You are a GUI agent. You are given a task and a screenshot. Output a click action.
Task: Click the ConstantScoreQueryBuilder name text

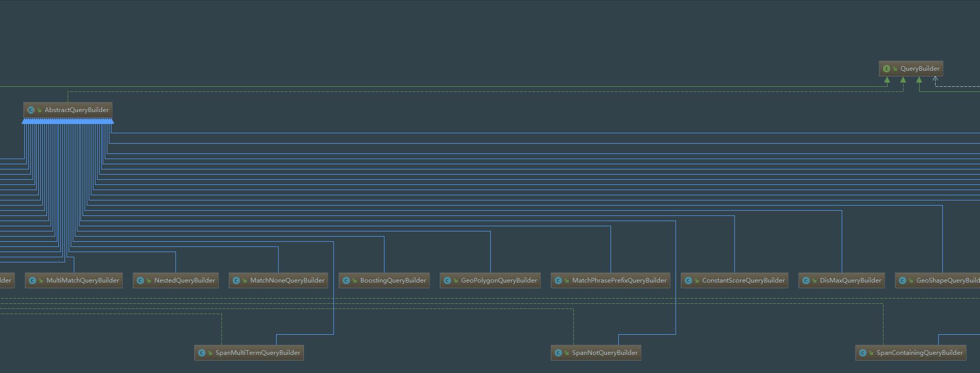[743, 281]
